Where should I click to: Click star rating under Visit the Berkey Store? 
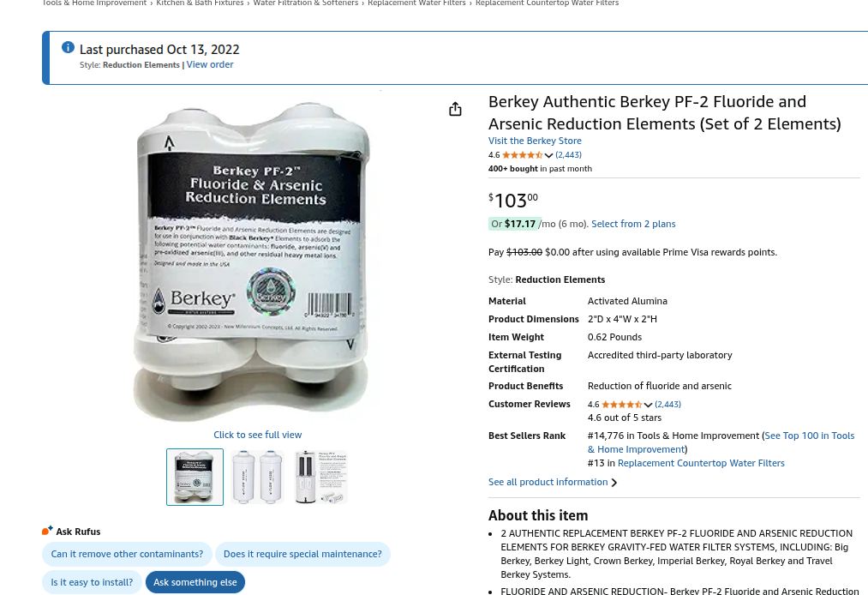click(x=522, y=155)
